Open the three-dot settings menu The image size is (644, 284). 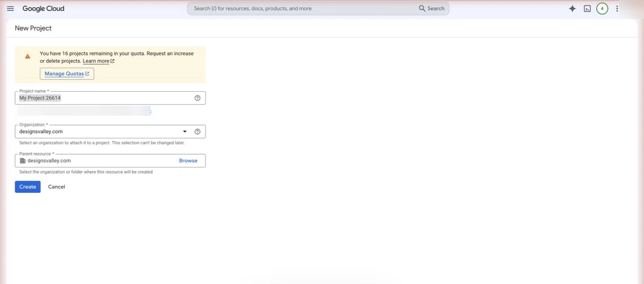[x=617, y=8]
